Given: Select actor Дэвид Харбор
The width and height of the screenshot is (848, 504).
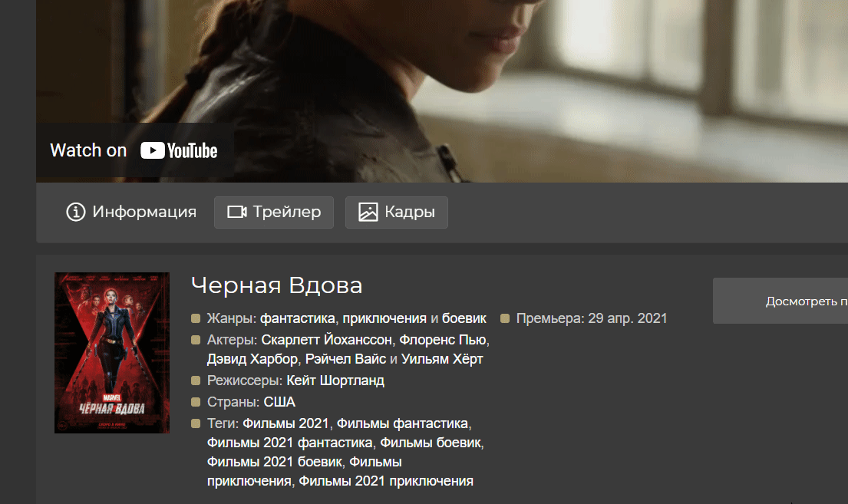Looking at the screenshot, I should (x=252, y=359).
